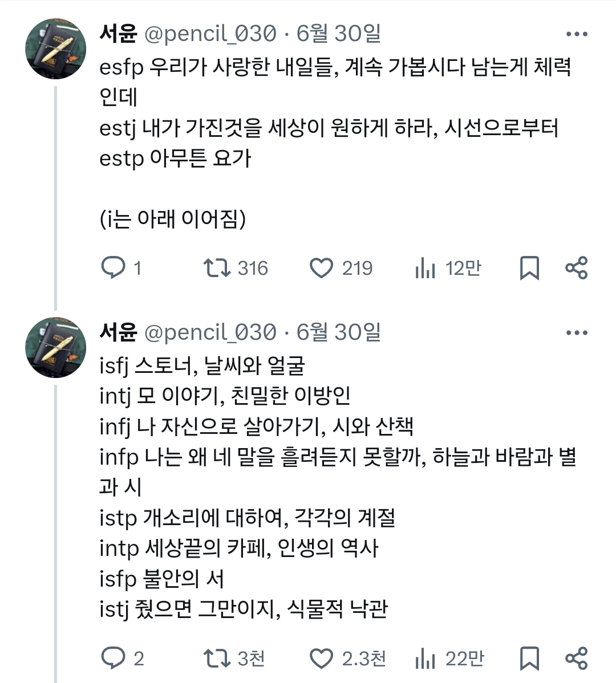Screen dimensions: 616x683
Task: Open more options on first tweet
Action: [x=577, y=35]
